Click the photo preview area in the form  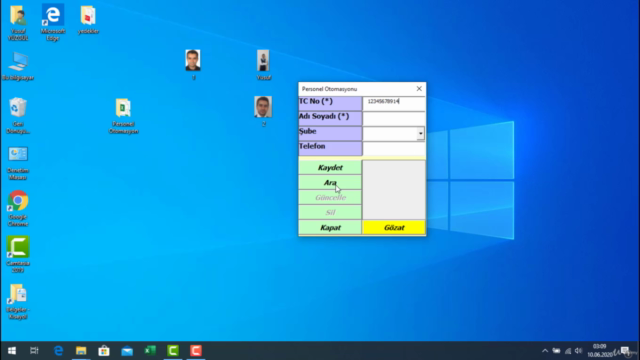point(394,190)
